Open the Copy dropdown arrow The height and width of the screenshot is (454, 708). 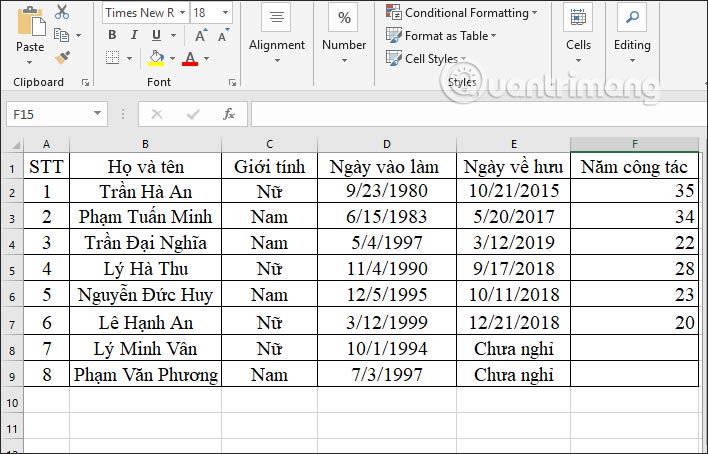coord(79,35)
